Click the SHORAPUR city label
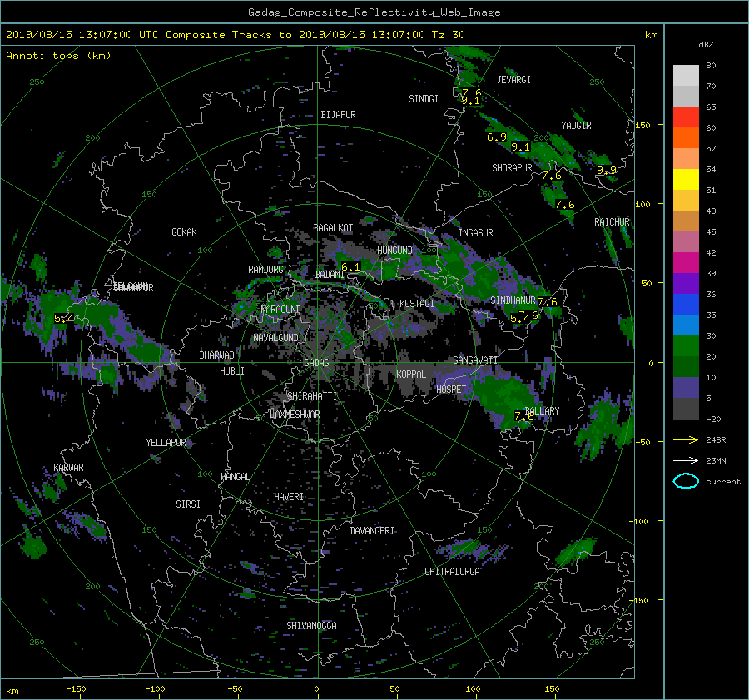This screenshot has width=749, height=700. coord(512,168)
